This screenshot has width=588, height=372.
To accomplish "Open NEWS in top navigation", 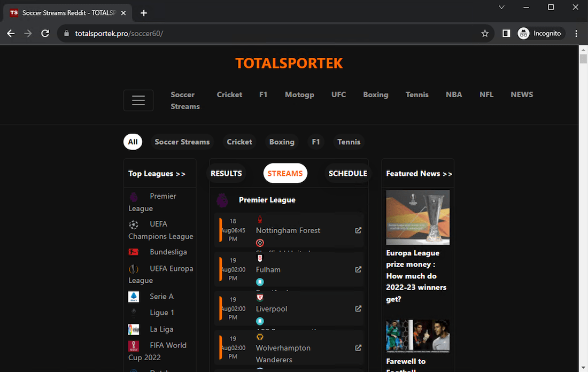I will tap(522, 95).
